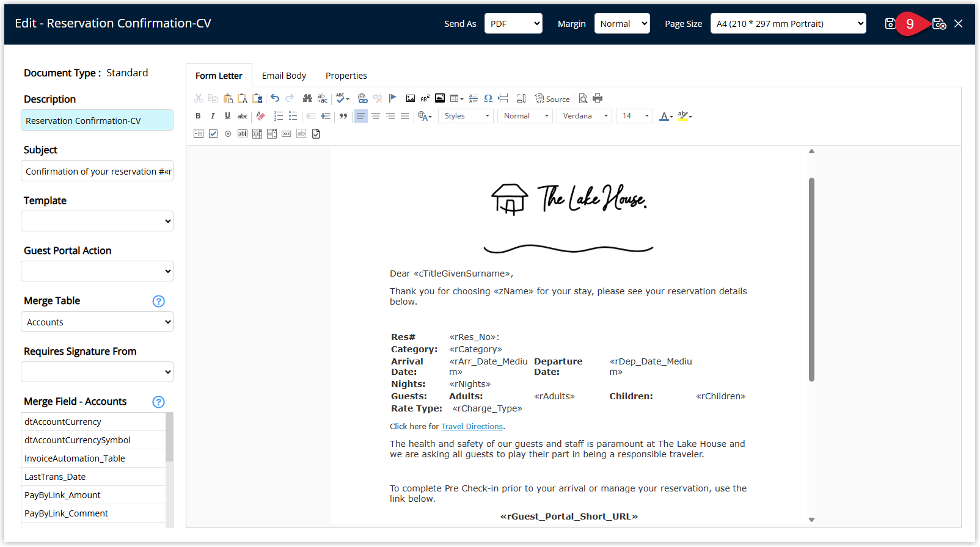
Task: Click the editor vertical scrollbar
Action: tap(811, 280)
